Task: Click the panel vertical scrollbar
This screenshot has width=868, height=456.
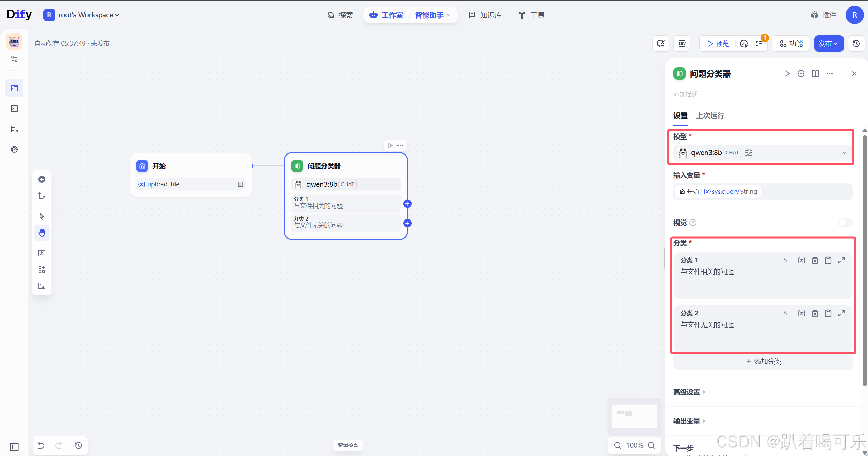Action: [865, 260]
